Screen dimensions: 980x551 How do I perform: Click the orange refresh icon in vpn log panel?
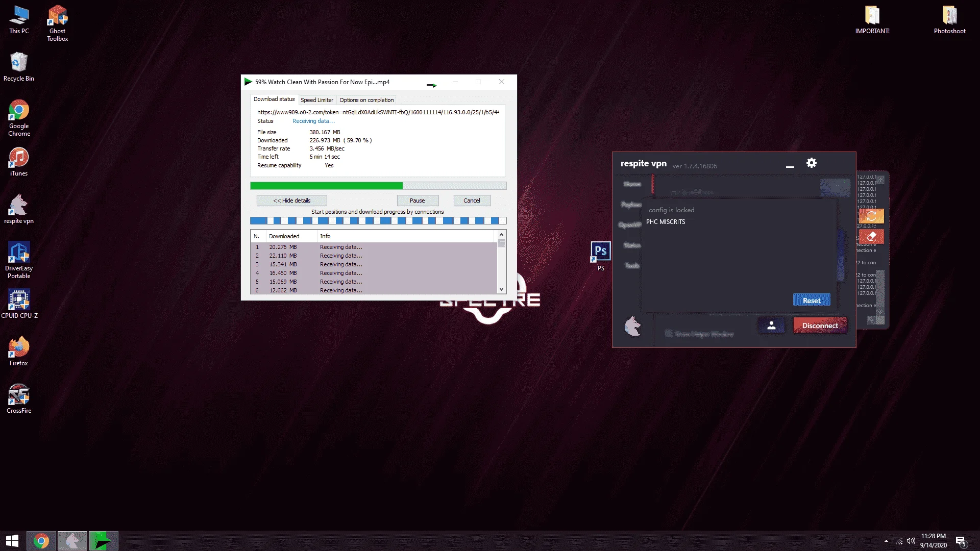pyautogui.click(x=871, y=216)
